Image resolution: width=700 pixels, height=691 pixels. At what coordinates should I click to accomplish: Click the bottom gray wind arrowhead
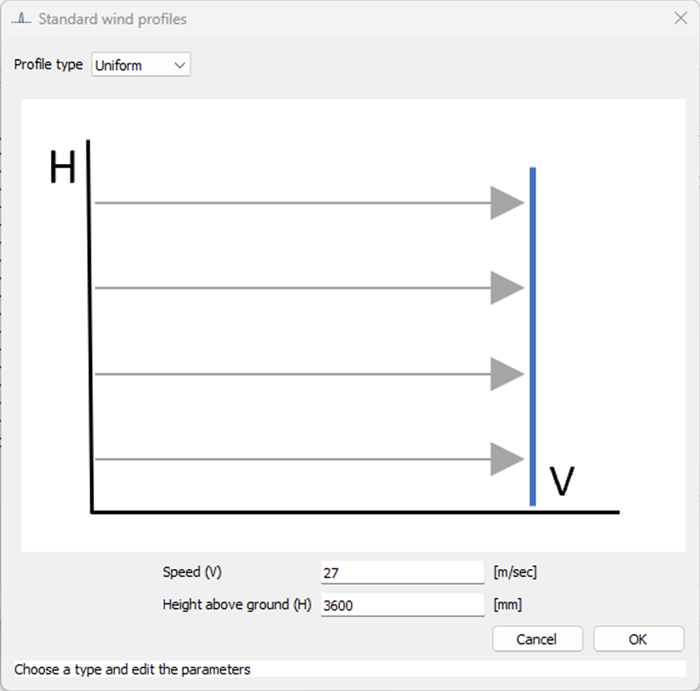pos(507,460)
